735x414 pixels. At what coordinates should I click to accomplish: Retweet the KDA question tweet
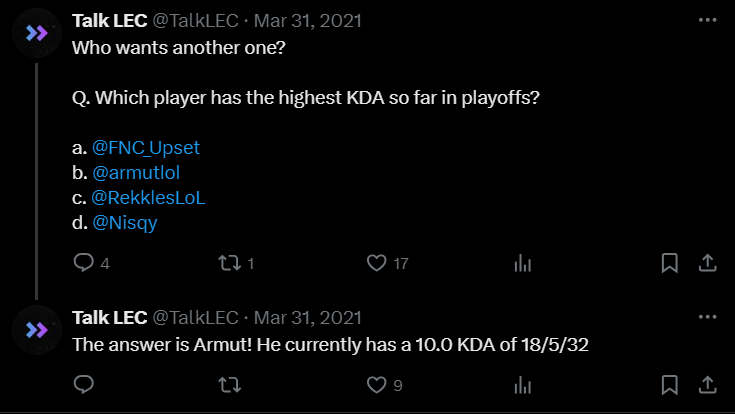click(229, 263)
